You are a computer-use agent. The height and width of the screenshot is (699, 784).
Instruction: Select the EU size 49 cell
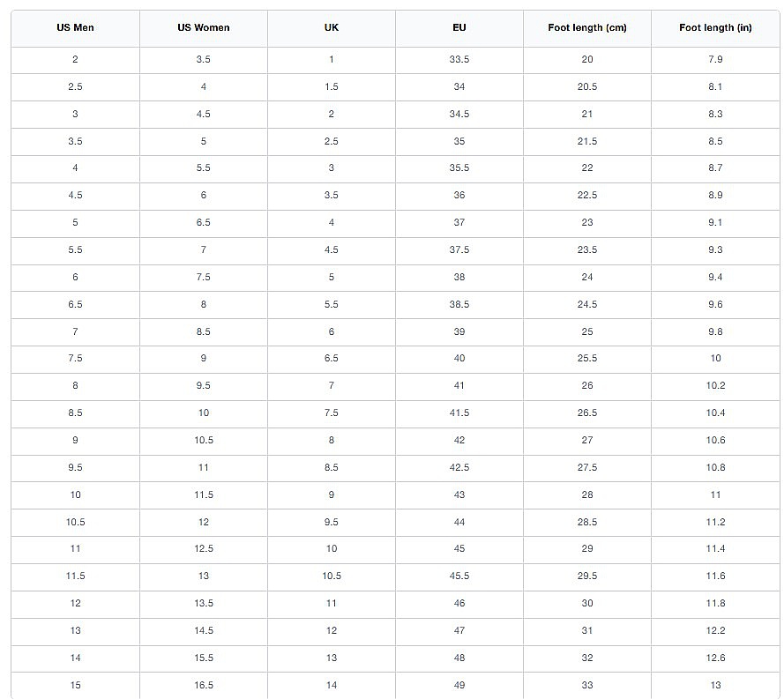point(459,685)
